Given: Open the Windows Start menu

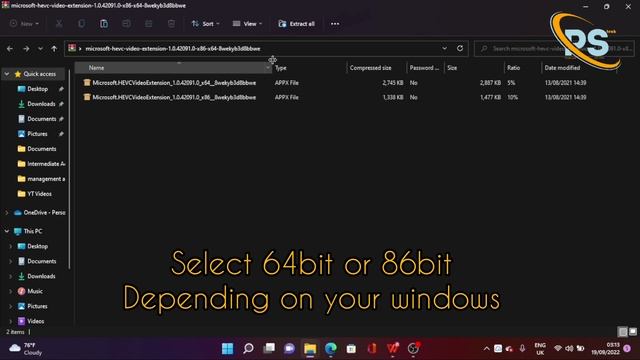Looking at the screenshot, I should click(227, 349).
